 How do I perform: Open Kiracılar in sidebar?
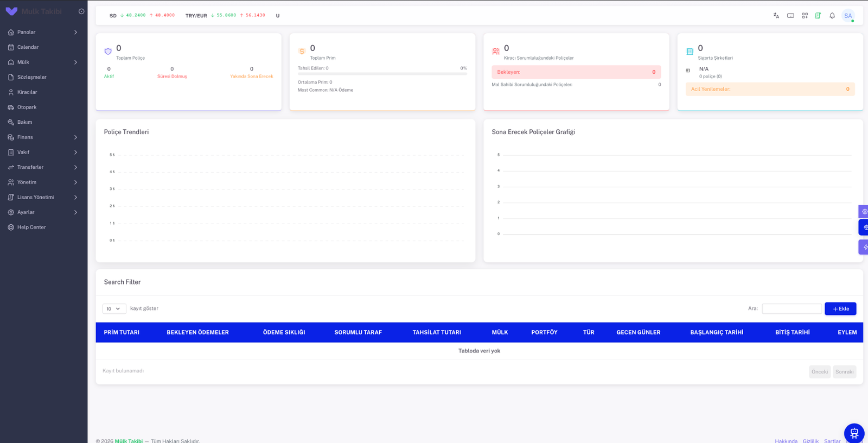(x=43, y=92)
